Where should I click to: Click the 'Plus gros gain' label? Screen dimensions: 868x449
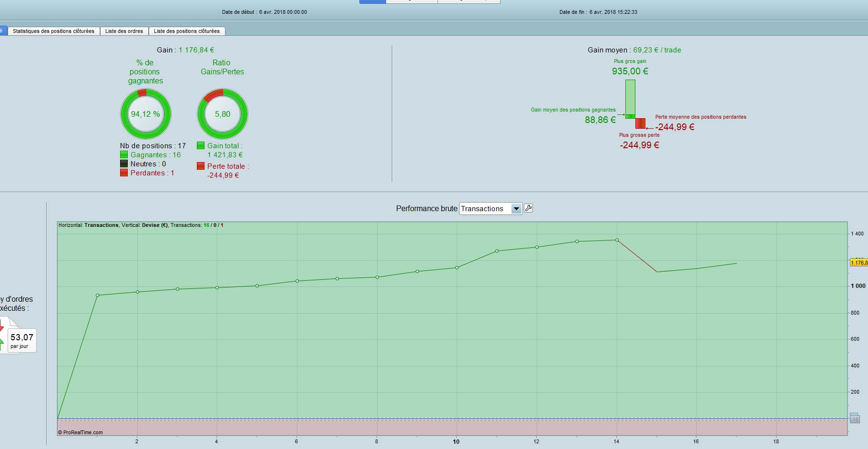[x=630, y=61]
